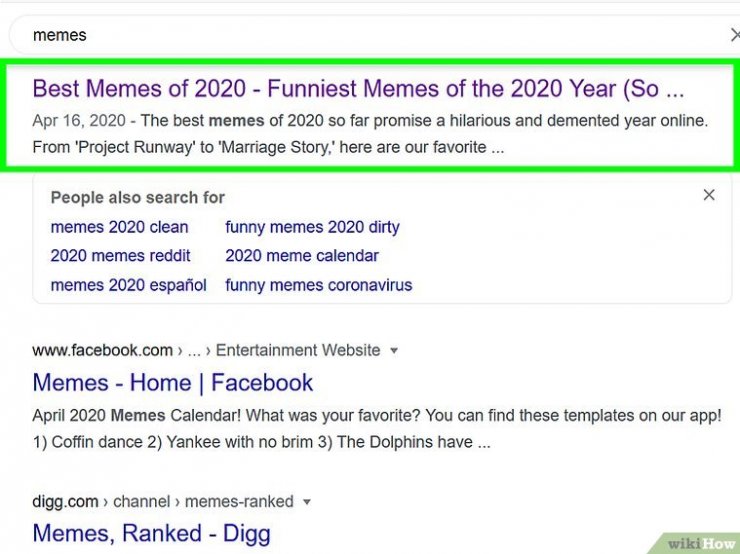Clear the search box with the X icon
The width and height of the screenshot is (740, 554).
coord(733,35)
